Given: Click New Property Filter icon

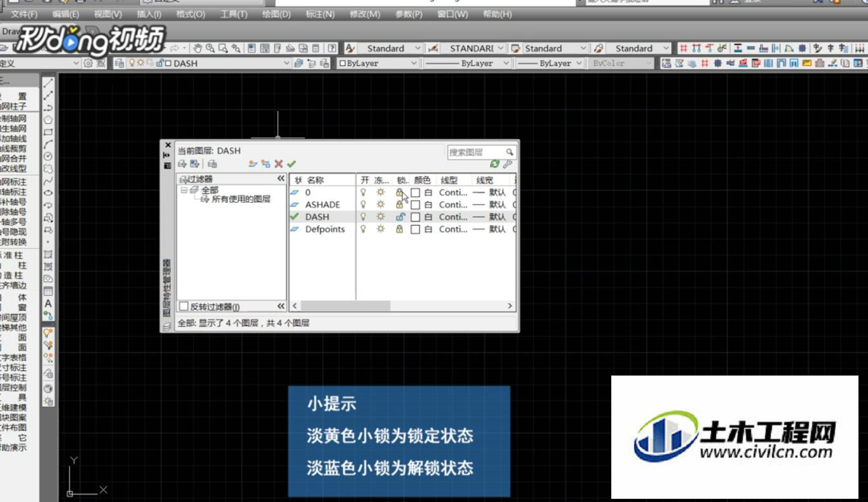Looking at the screenshot, I should (182, 164).
